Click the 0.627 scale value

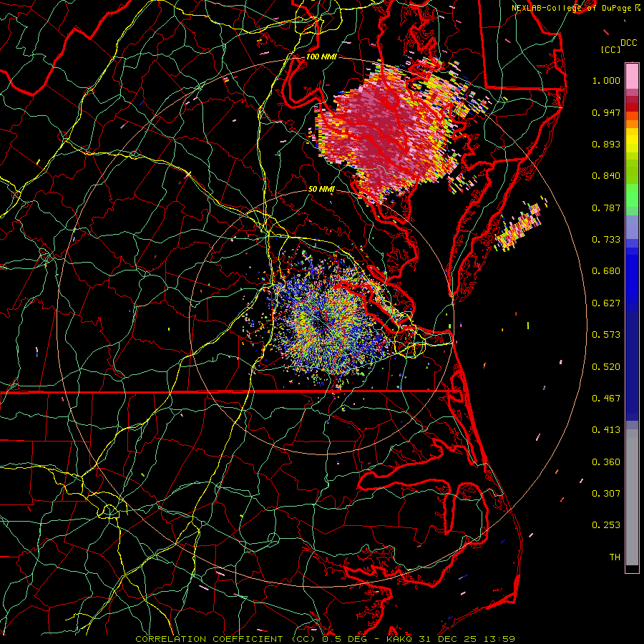[x=606, y=303]
